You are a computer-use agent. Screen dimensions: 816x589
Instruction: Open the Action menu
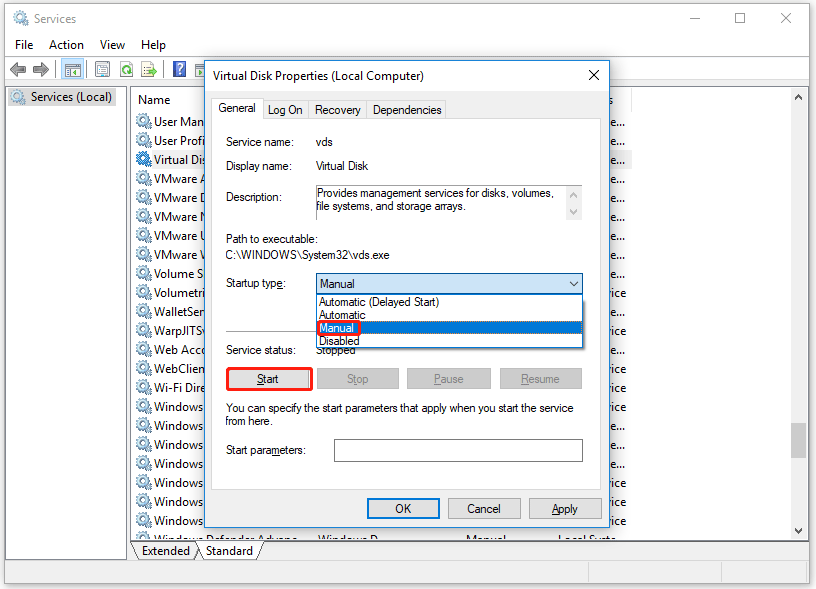[66, 45]
